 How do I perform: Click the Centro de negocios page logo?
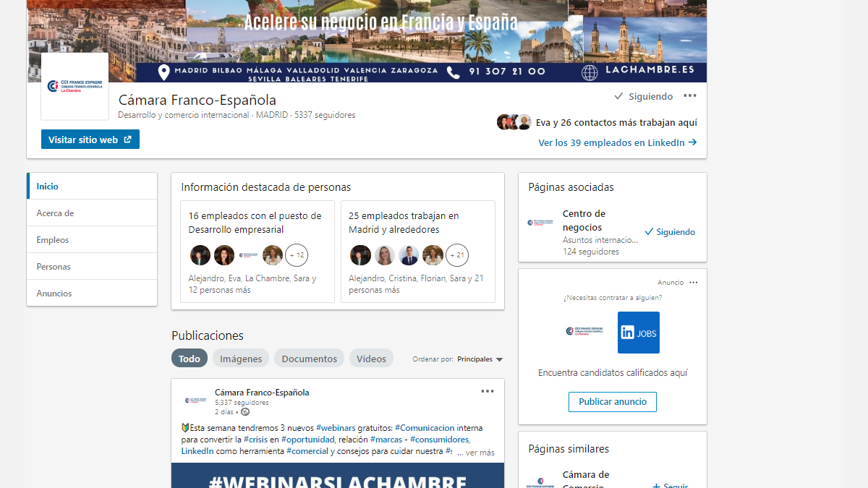point(540,223)
